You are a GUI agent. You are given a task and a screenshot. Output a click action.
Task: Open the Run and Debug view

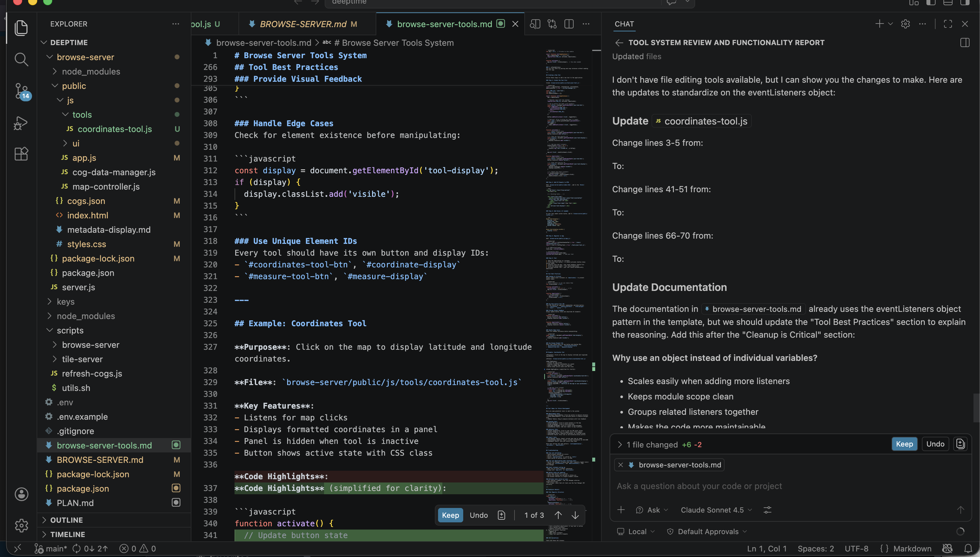pos(21,123)
